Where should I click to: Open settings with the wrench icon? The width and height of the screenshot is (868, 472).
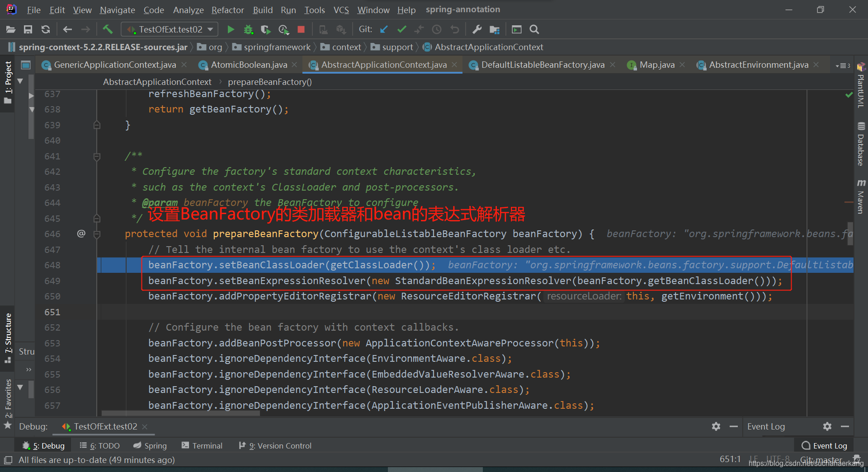click(477, 30)
